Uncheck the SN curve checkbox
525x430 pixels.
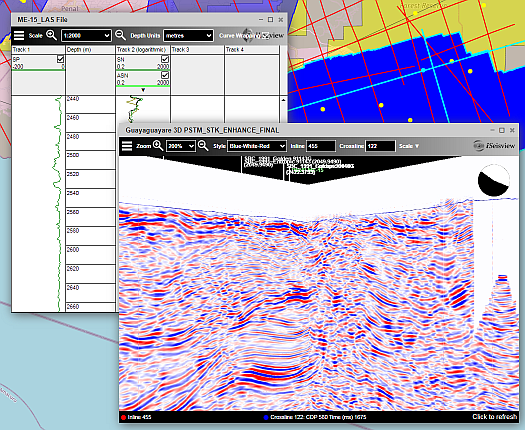165,59
